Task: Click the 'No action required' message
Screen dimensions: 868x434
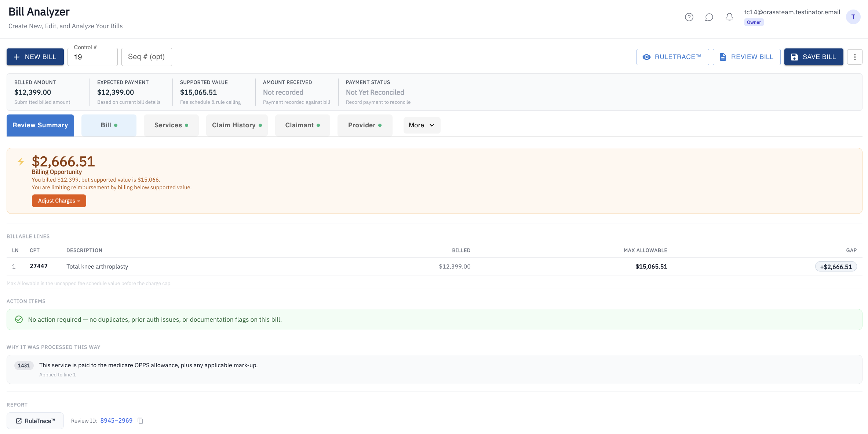Action: pos(155,320)
